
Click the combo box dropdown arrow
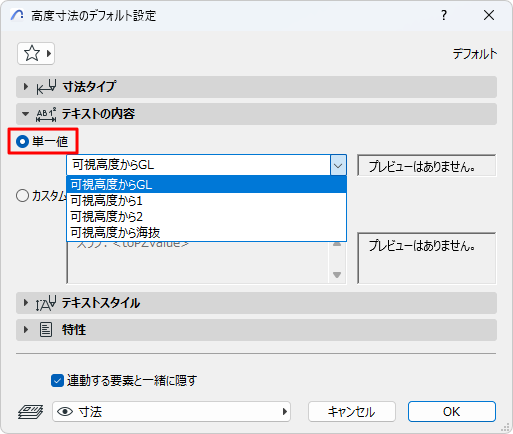coord(338,165)
